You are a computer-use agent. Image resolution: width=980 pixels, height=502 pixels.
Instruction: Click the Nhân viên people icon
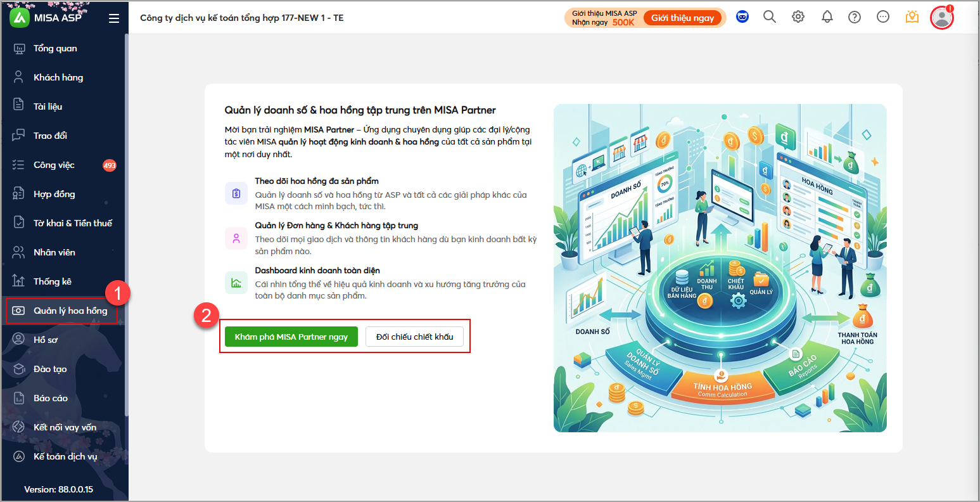[19, 252]
